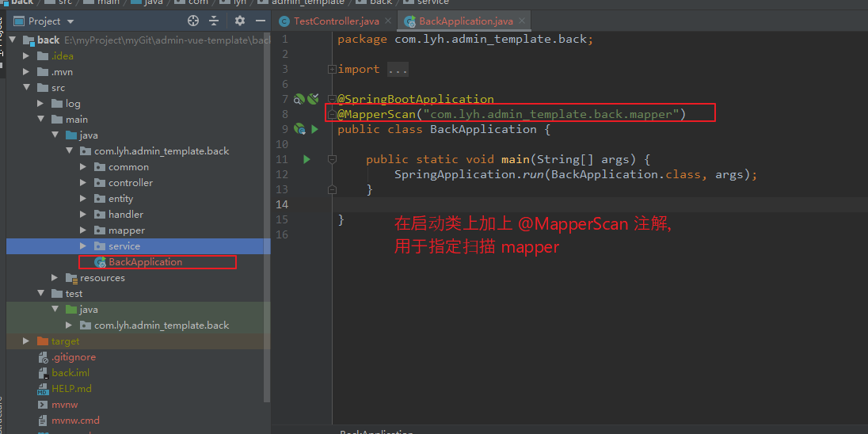Collapse the back project root node
868x434 pixels.
click(x=12, y=40)
